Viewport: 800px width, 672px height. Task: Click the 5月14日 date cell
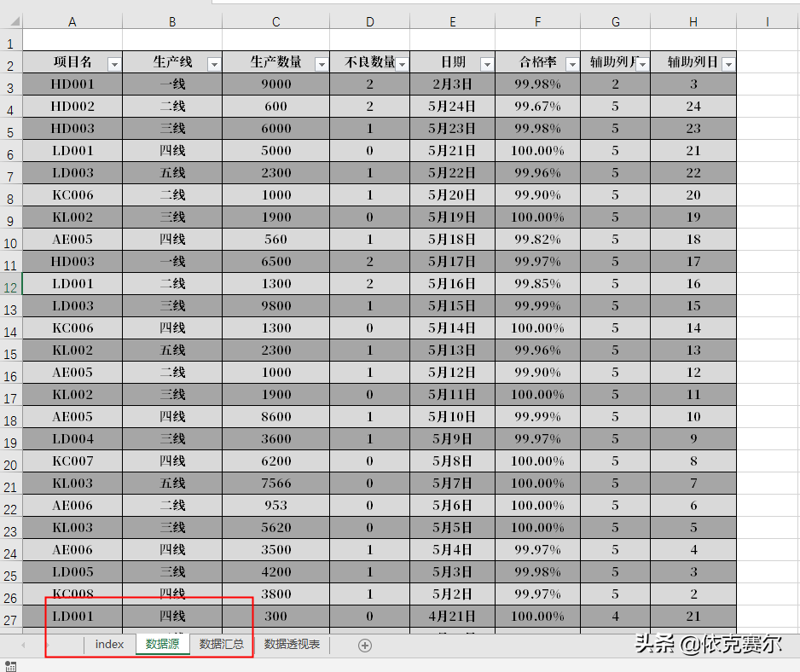[x=453, y=328]
